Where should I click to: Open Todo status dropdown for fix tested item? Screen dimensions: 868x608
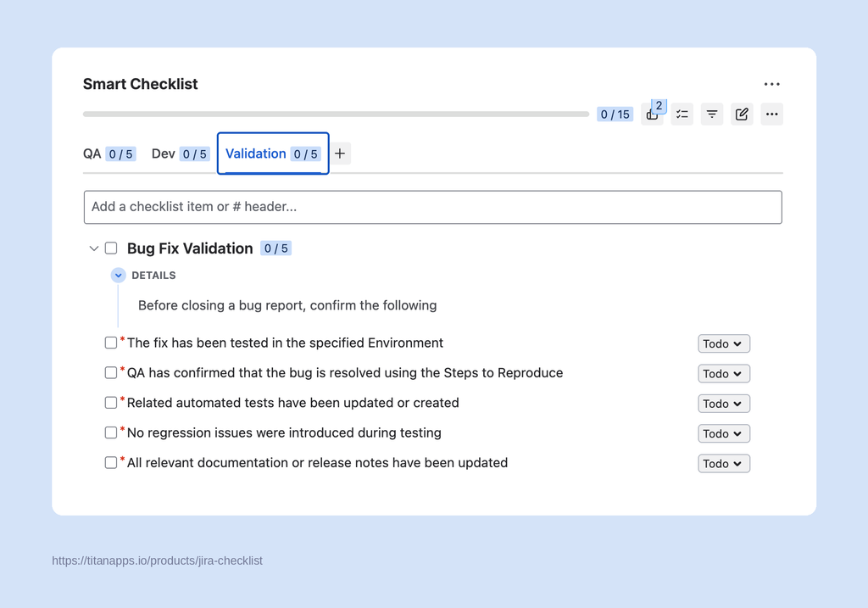[724, 344]
